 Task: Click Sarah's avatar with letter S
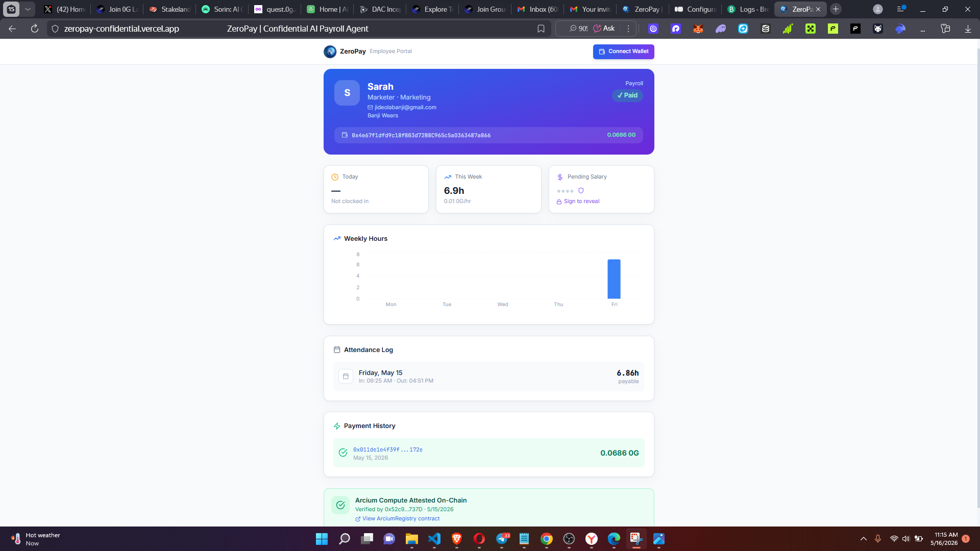click(347, 93)
